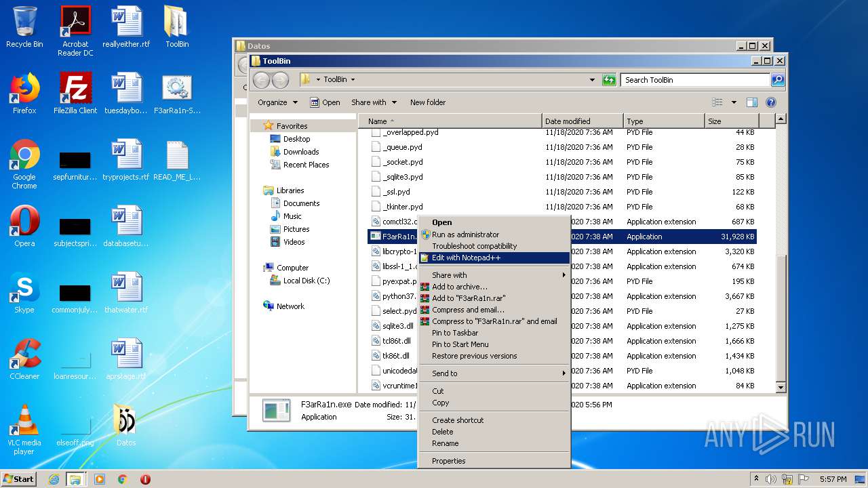
Task: Click the Open toolbar button
Action: [x=325, y=102]
